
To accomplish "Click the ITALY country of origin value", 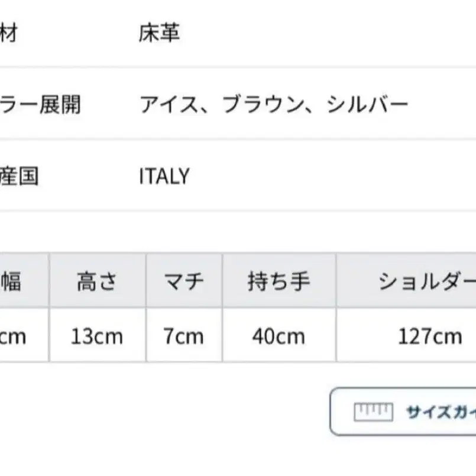I will tap(164, 176).
